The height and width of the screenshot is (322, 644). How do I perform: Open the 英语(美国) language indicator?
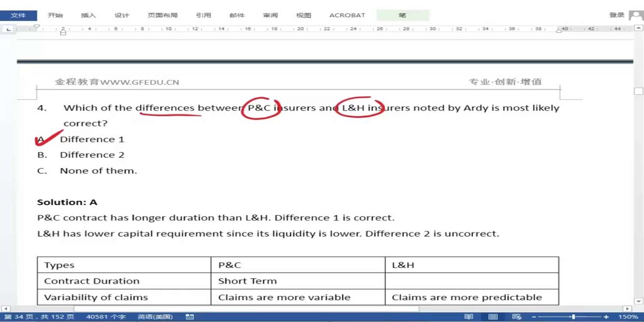[x=155, y=317]
